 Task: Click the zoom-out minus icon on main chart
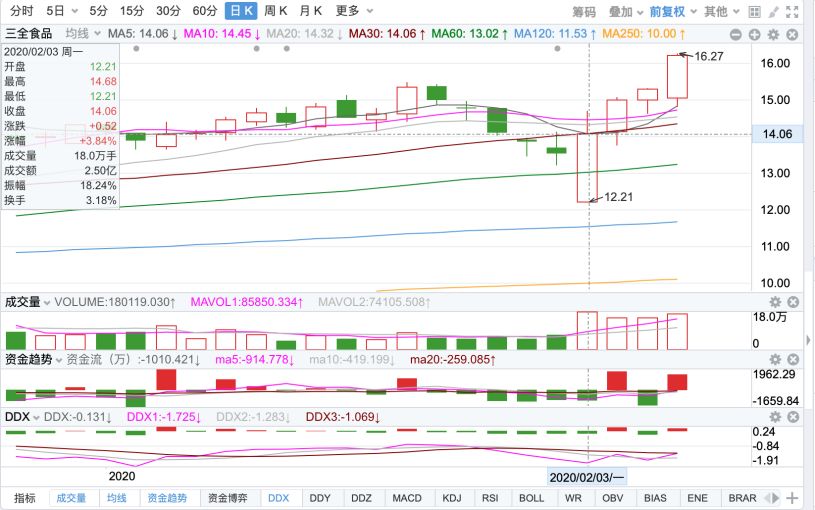tap(735, 35)
